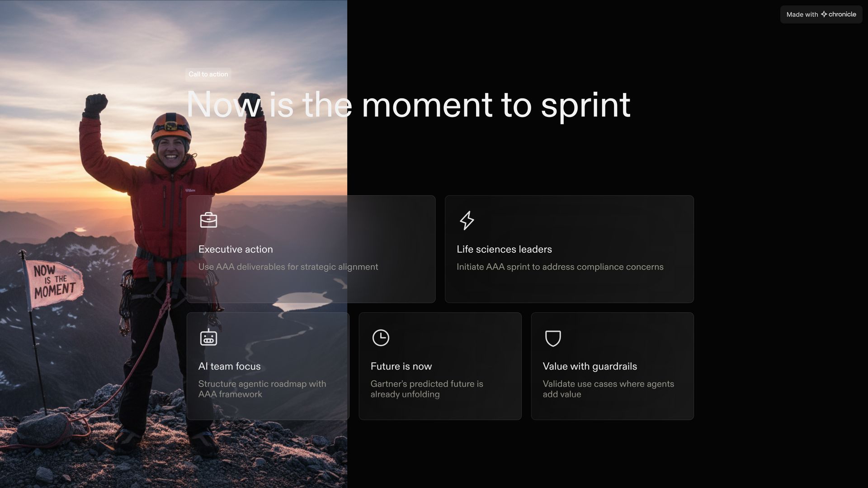
Task: Click the Now is the moment to sprint headline
Action: coord(408,105)
